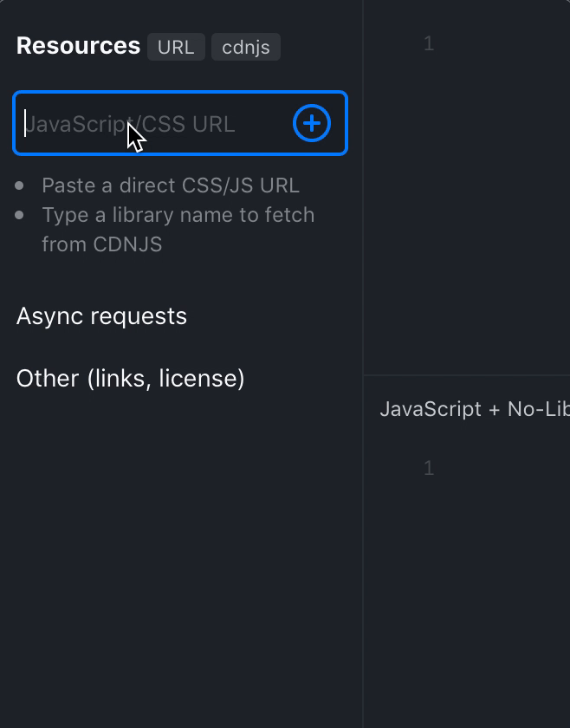Focus the JavaScript/CSS URL input field
This screenshot has width=570, height=728.
point(153,124)
